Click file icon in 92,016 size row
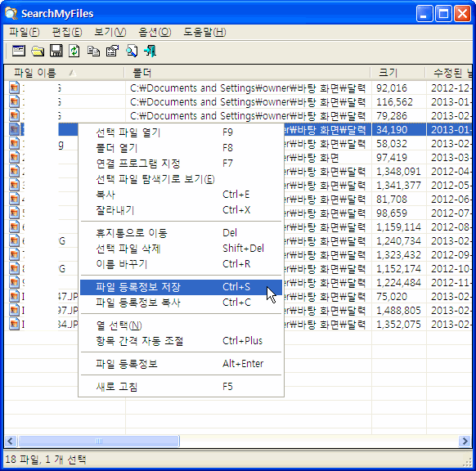Image resolution: width=476 pixels, height=471 pixels. [x=14, y=87]
